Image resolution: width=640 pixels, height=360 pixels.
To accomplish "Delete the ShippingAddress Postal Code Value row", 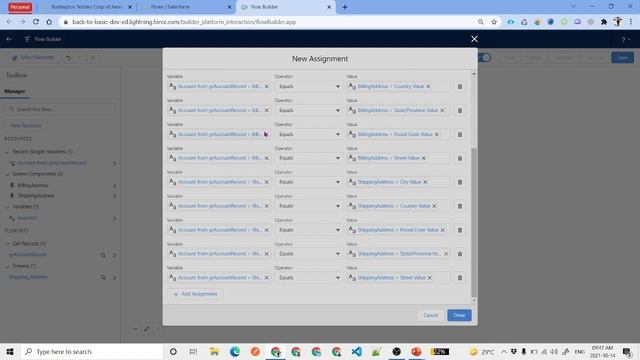I will pos(460,230).
